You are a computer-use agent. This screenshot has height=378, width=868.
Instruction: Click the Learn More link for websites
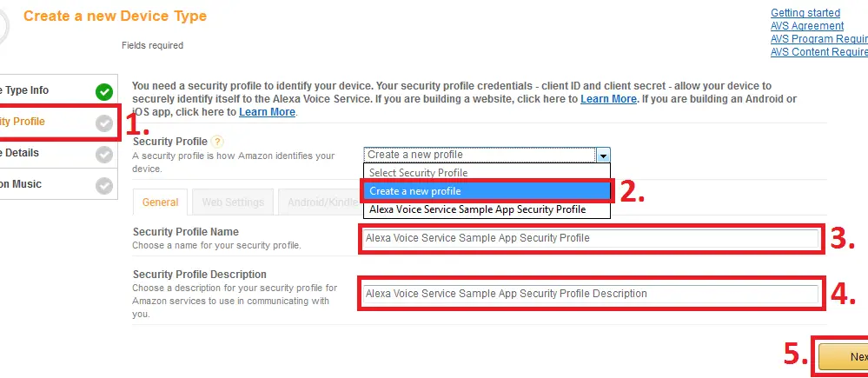(608, 99)
